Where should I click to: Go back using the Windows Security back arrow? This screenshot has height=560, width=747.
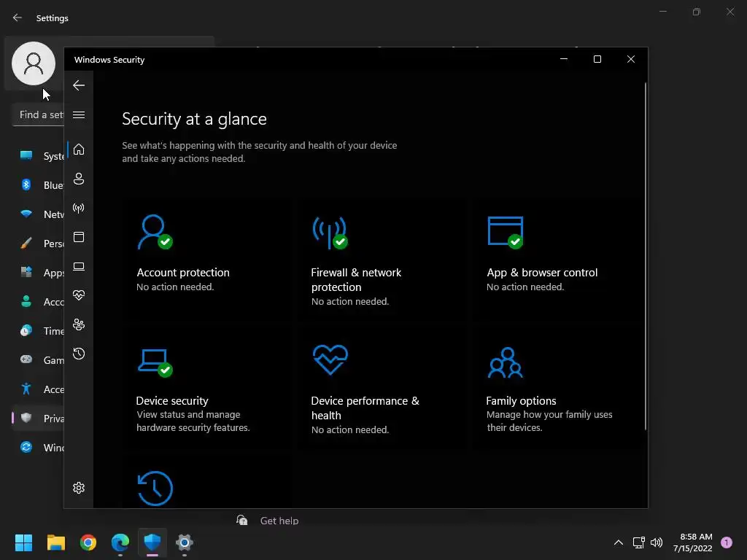(x=79, y=86)
